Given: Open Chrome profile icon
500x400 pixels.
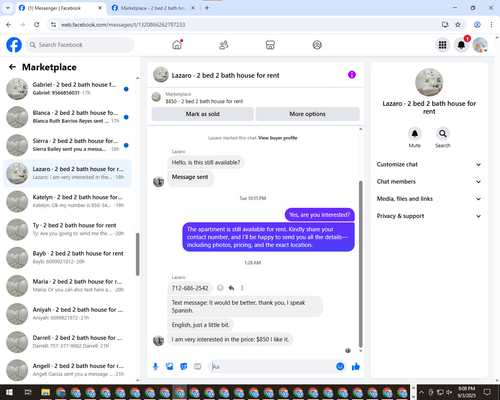Looking at the screenshot, I should click(477, 25).
